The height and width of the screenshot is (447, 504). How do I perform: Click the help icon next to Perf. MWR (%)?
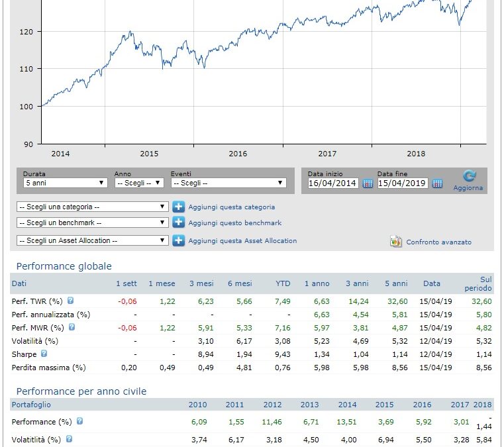pyautogui.click(x=72, y=326)
